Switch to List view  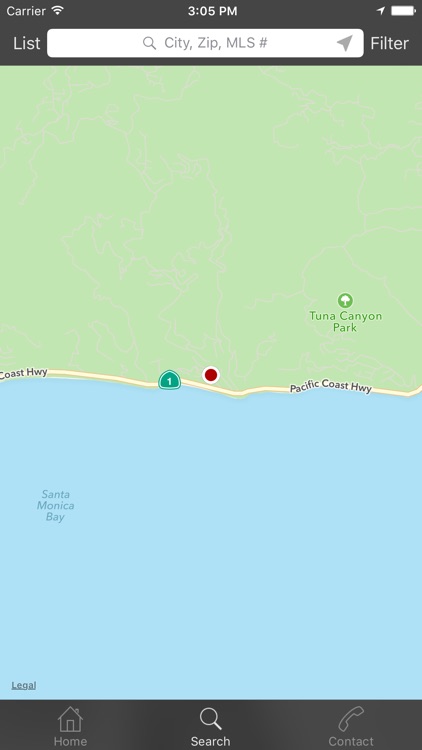(x=27, y=44)
